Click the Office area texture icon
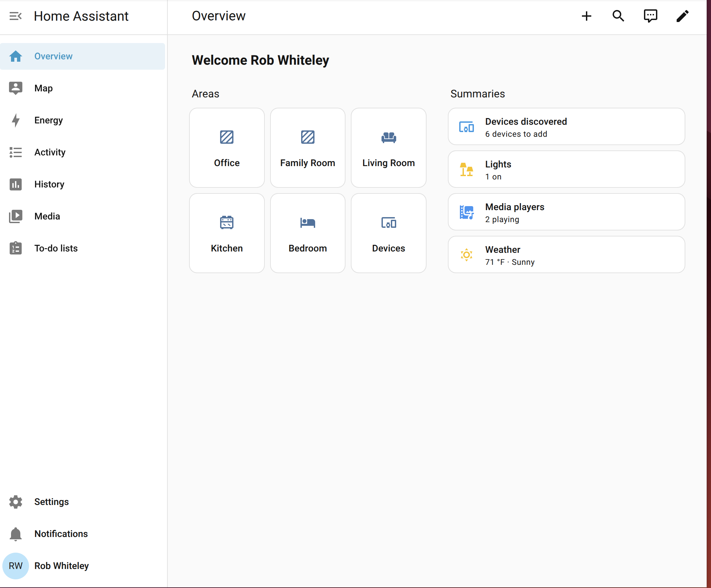The height and width of the screenshot is (588, 711). (x=226, y=137)
